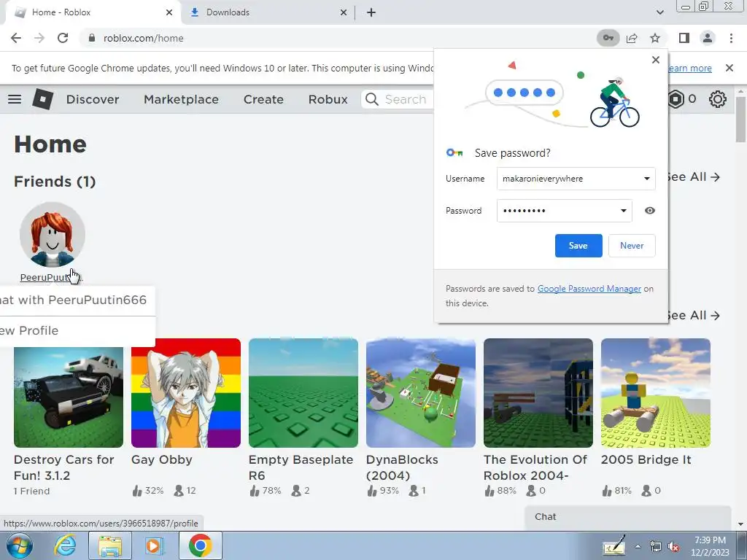Open a new tab with plus button
This screenshot has width=747, height=560.
pyautogui.click(x=371, y=12)
